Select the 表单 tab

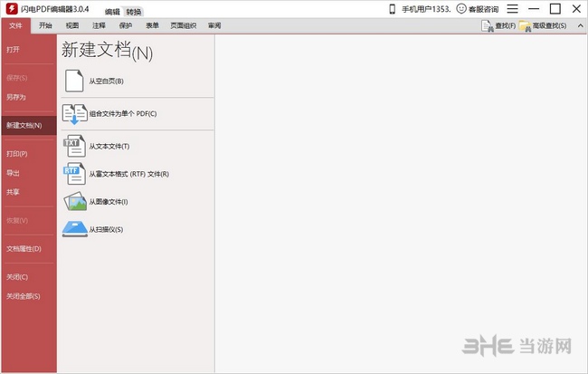click(152, 25)
